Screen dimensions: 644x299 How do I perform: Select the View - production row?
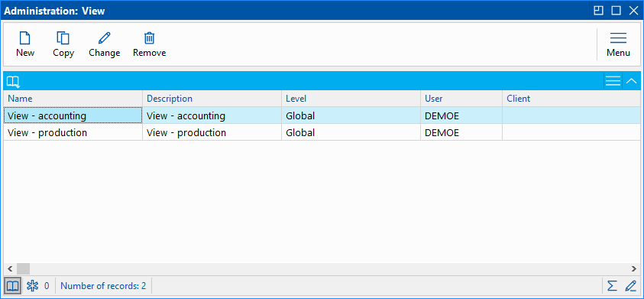[322, 132]
